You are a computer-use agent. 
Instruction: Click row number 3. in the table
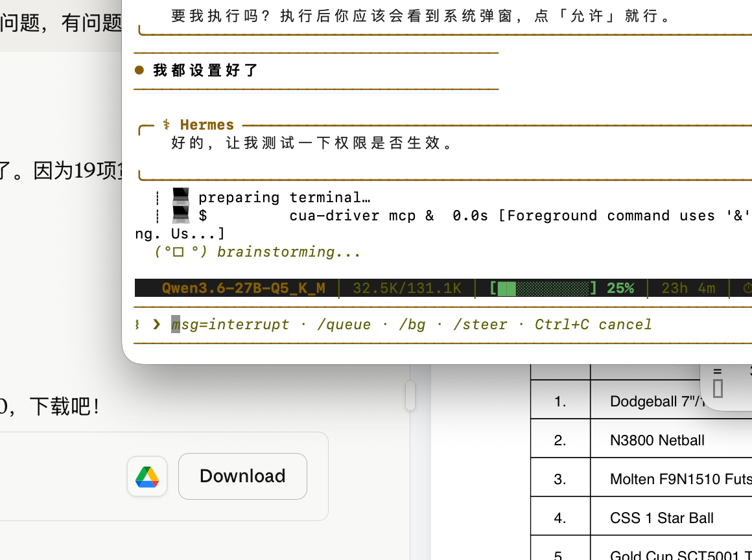561,478
